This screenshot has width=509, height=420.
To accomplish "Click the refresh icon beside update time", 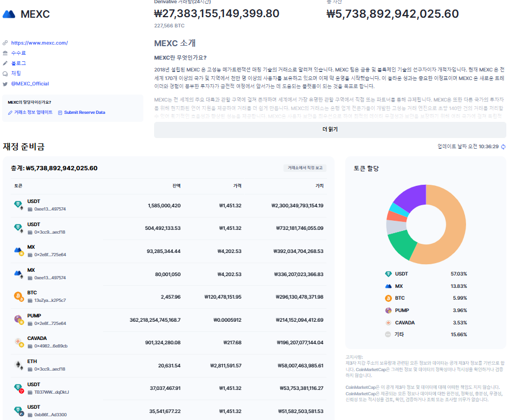I will pyautogui.click(x=503, y=147).
